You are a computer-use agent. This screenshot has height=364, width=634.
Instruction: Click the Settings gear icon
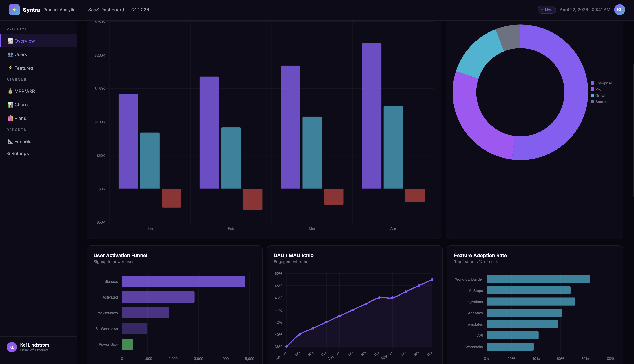click(x=9, y=154)
